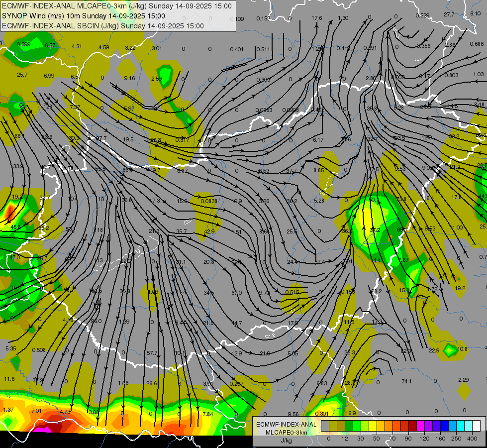The width and height of the screenshot is (487, 448).
Task: Select the cyan swatch in the legend
Action: pos(461,426)
